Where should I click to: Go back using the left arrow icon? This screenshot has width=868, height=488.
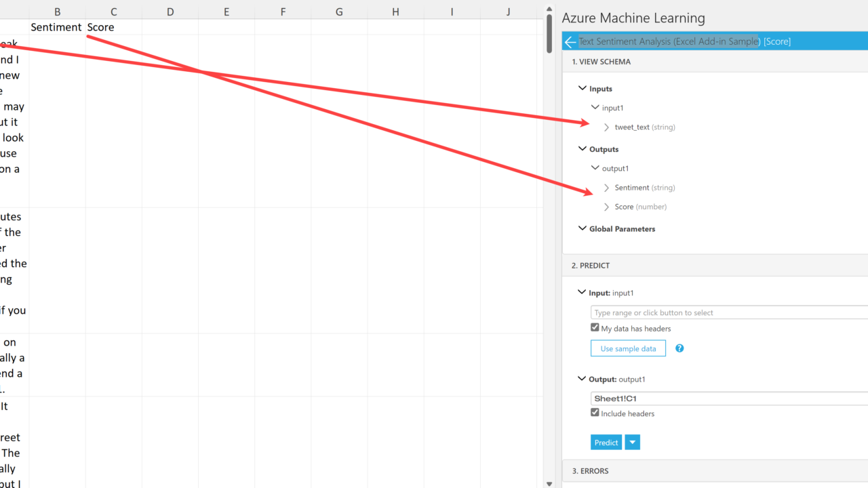point(570,42)
